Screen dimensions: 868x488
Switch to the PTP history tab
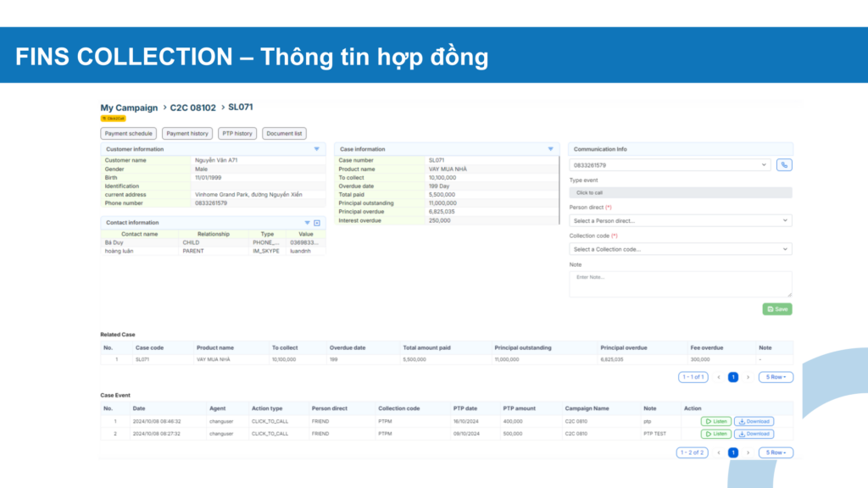236,134
